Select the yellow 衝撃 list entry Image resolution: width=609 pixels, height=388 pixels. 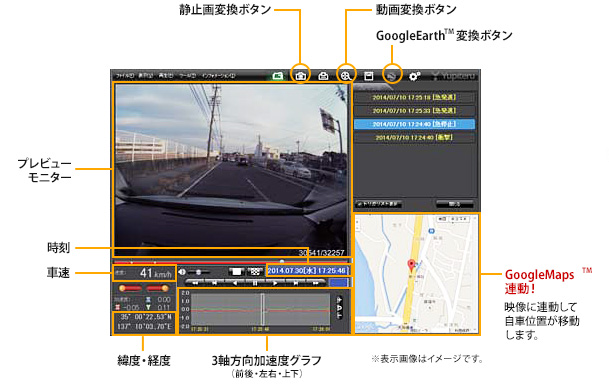click(x=414, y=137)
